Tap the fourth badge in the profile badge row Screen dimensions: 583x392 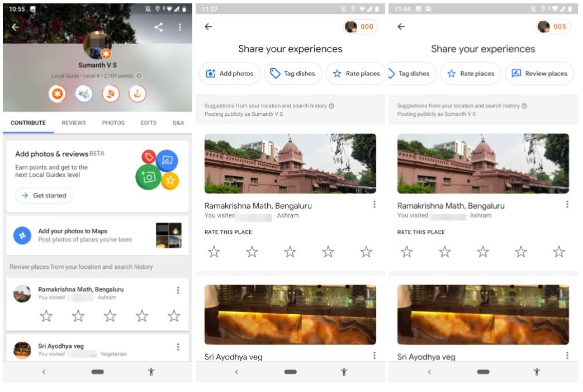138,94
